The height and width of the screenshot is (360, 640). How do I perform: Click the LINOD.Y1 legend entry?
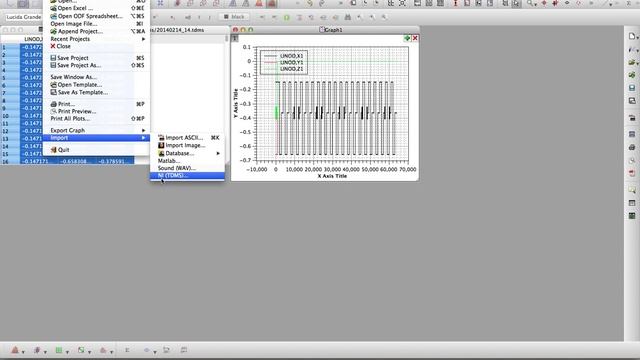tap(291, 62)
